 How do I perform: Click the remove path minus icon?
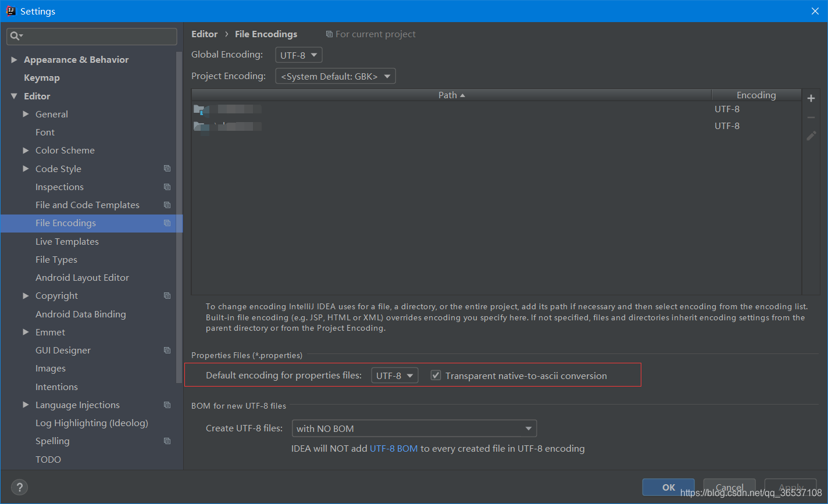[811, 117]
